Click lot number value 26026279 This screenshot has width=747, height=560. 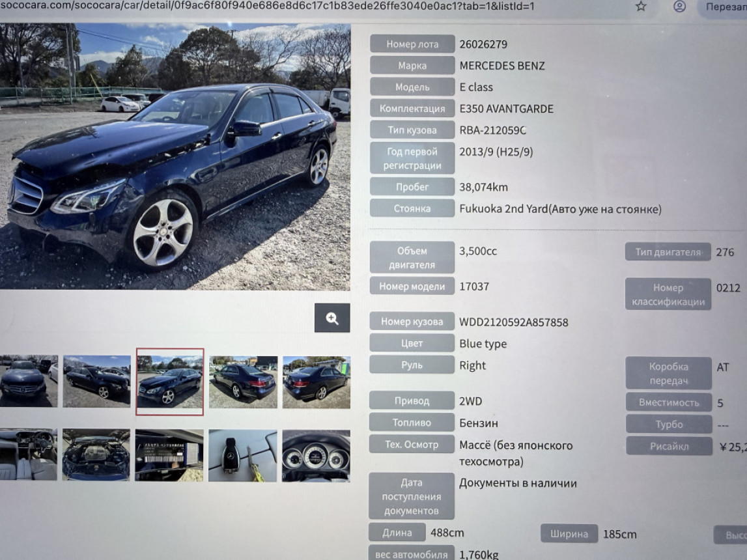point(483,44)
